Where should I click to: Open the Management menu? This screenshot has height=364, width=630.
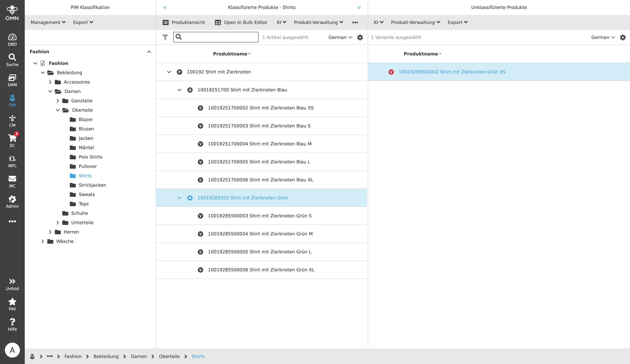(x=48, y=22)
